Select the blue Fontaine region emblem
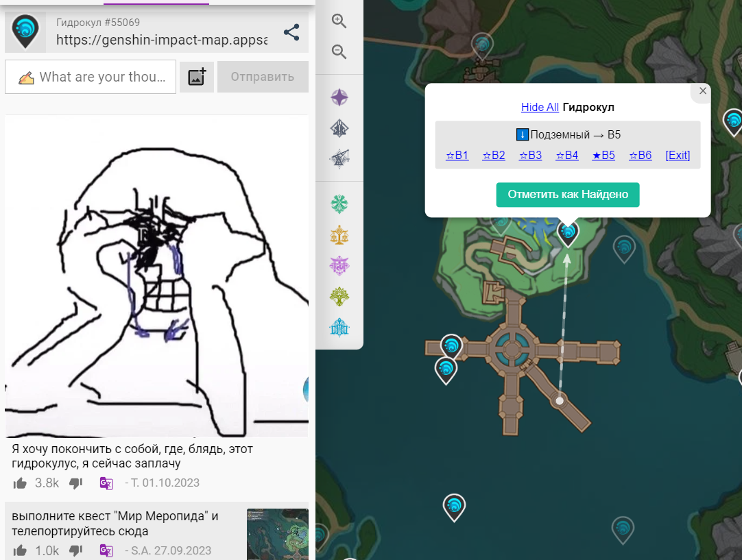742x560 pixels. pyautogui.click(x=339, y=328)
